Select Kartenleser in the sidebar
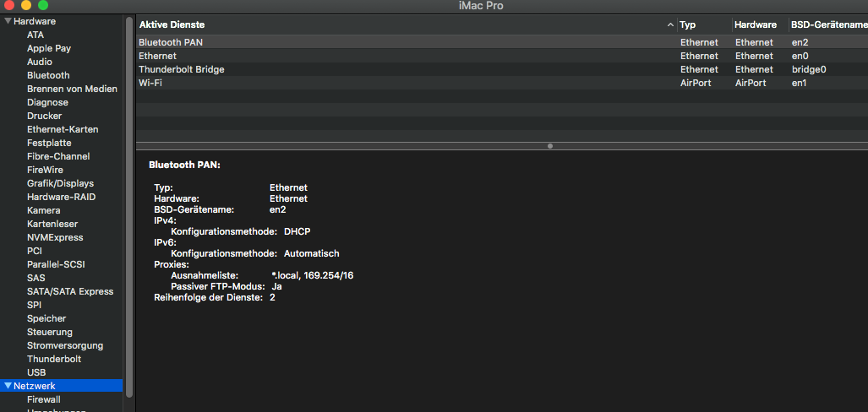 [x=52, y=224]
